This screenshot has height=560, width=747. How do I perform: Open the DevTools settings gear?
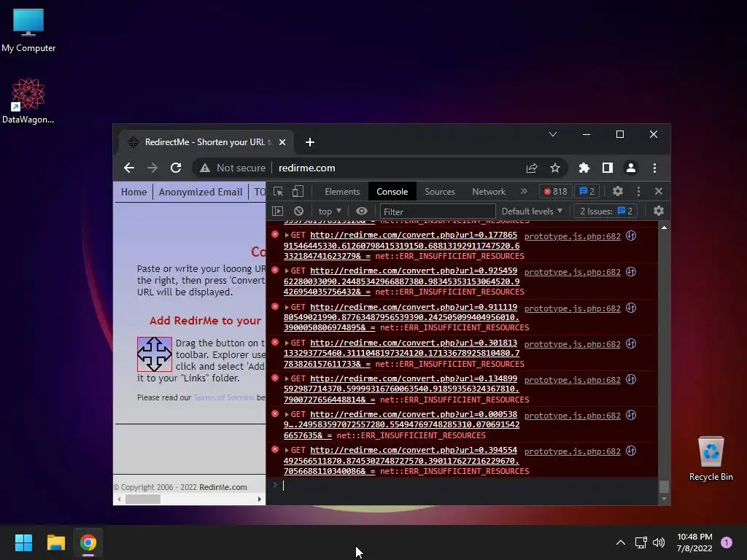click(x=618, y=192)
